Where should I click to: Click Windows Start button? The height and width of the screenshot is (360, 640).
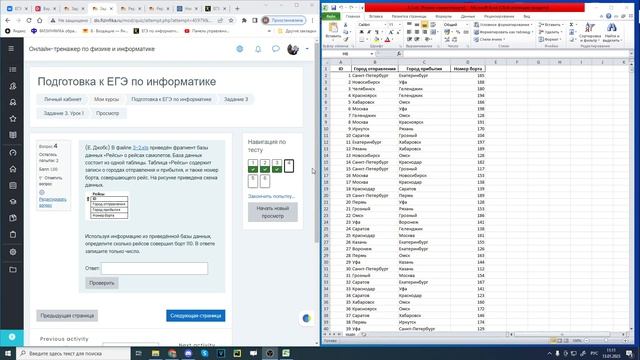[8, 353]
